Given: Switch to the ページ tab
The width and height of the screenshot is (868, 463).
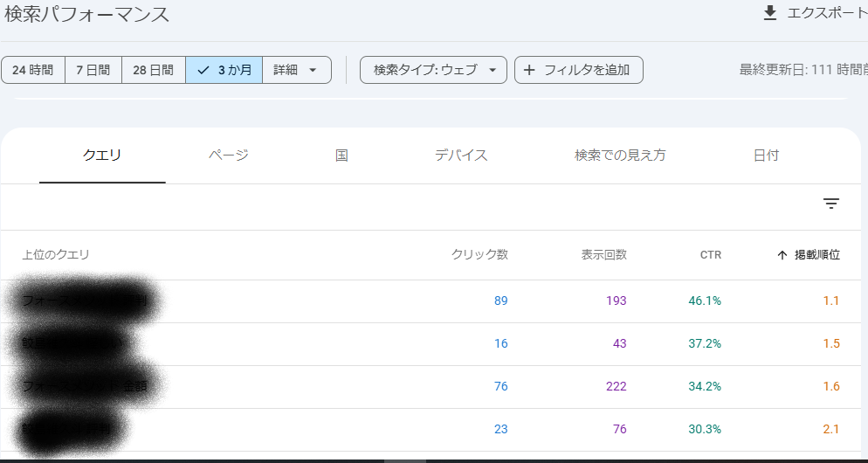Looking at the screenshot, I should point(228,155).
